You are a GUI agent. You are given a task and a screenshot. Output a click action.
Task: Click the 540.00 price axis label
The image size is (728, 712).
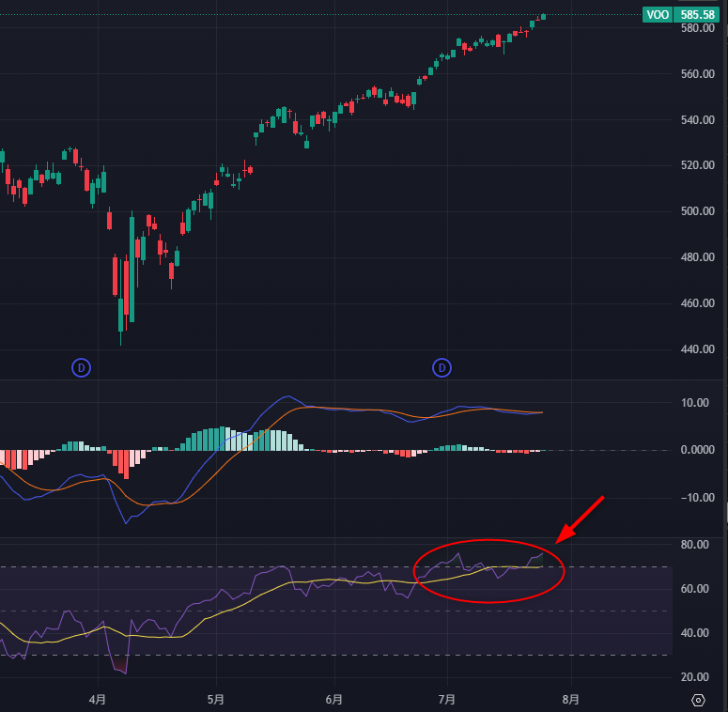(x=697, y=119)
